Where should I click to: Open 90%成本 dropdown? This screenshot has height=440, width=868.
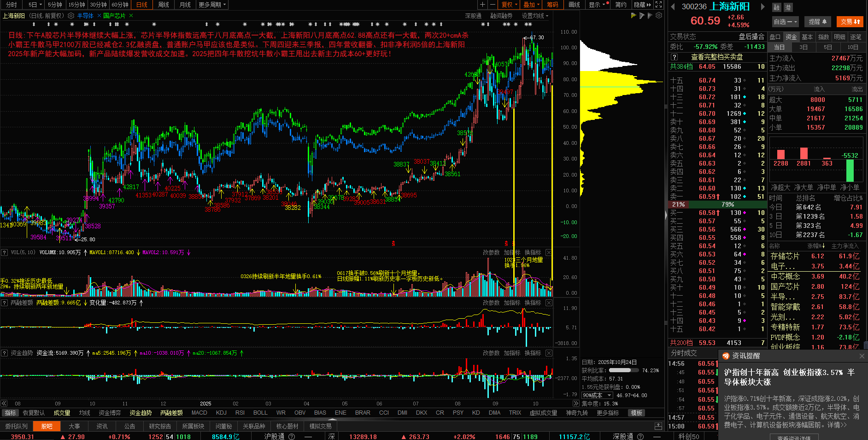[x=597, y=395]
